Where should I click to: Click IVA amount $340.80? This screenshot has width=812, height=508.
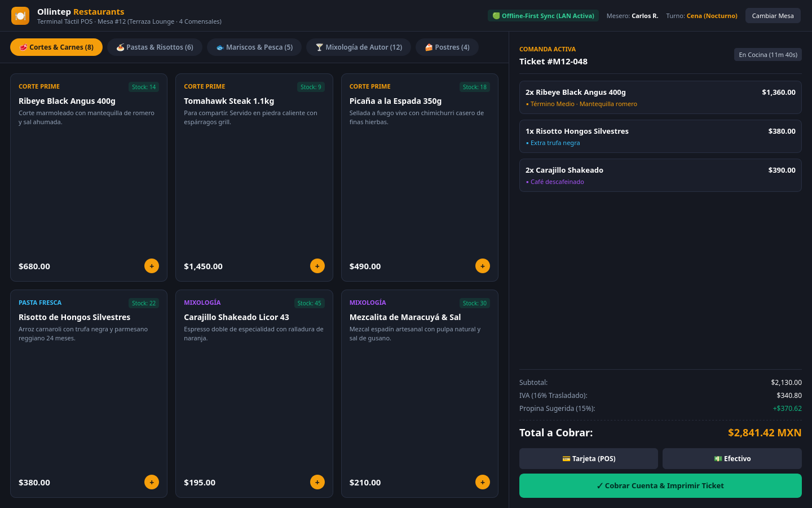[789, 396]
